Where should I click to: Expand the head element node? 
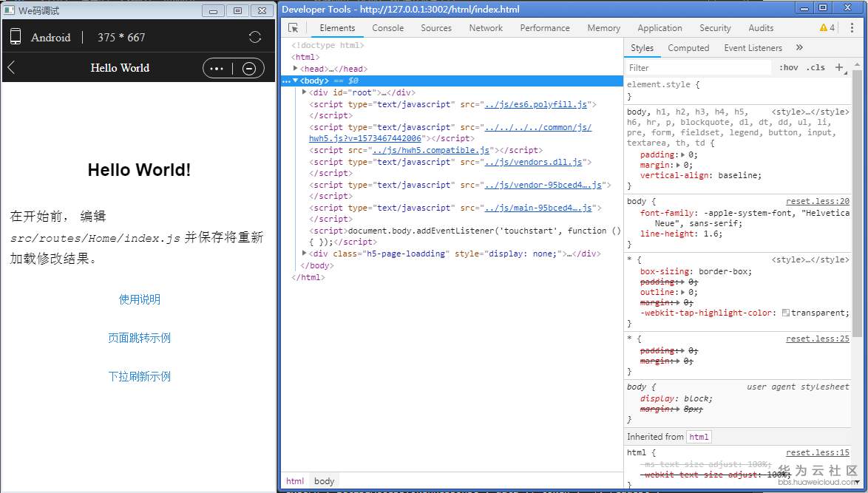tap(296, 69)
